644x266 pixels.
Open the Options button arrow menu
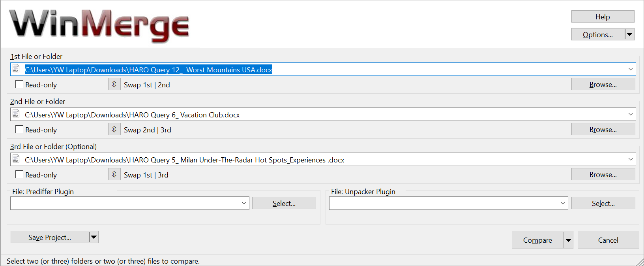[630, 34]
